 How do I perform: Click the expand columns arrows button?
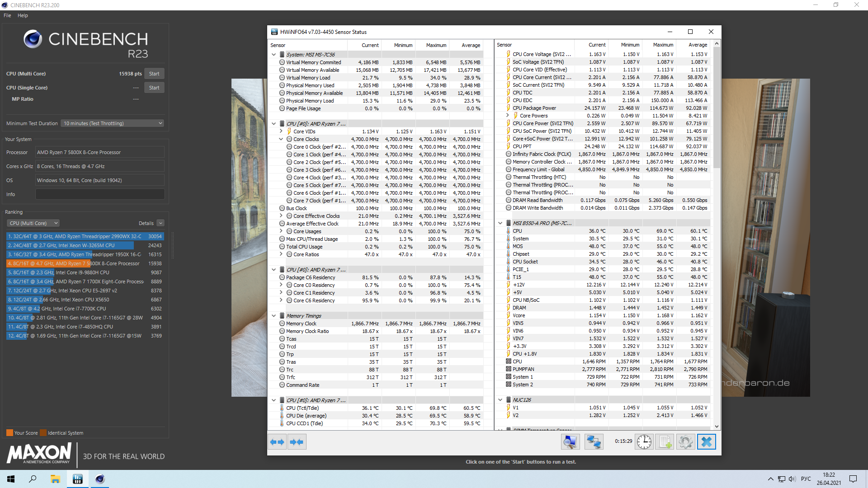277,442
